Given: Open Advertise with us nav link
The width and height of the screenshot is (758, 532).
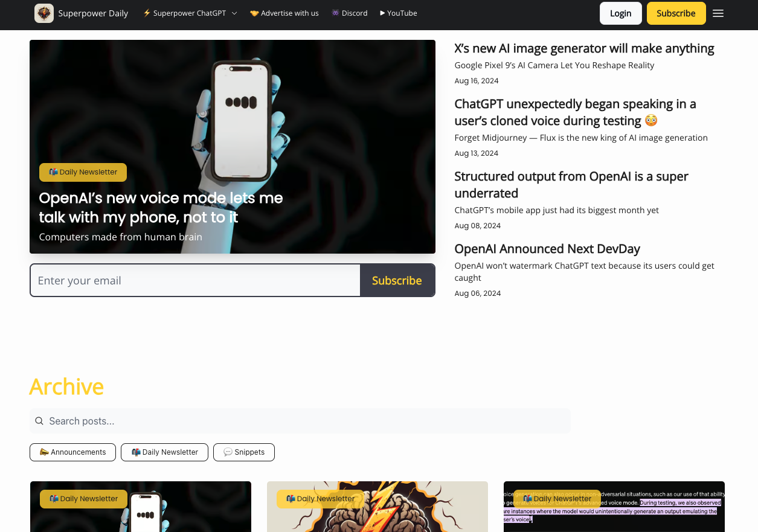Looking at the screenshot, I should pos(284,13).
